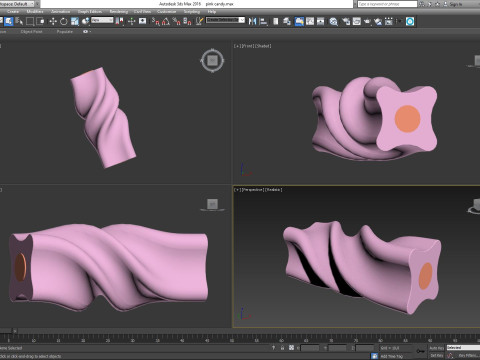The image size is (480, 360).
Task: Open the Help menu
Action: pyautogui.click(x=212, y=12)
